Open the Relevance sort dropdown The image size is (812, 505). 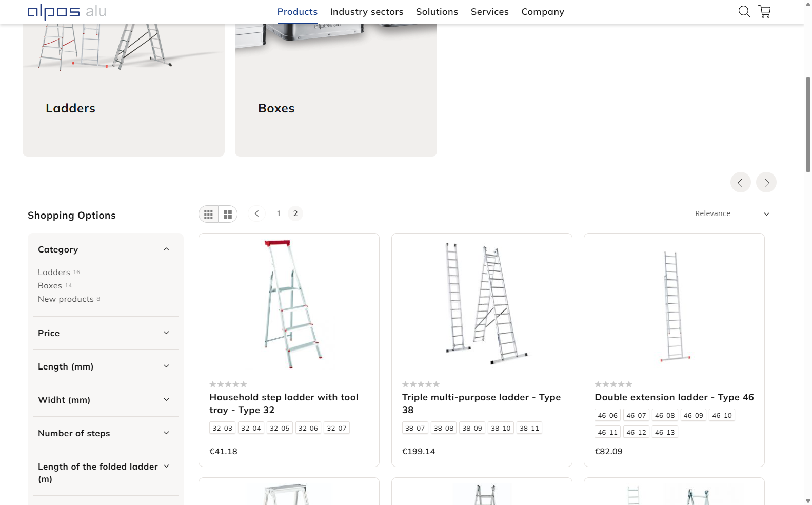[x=732, y=213]
